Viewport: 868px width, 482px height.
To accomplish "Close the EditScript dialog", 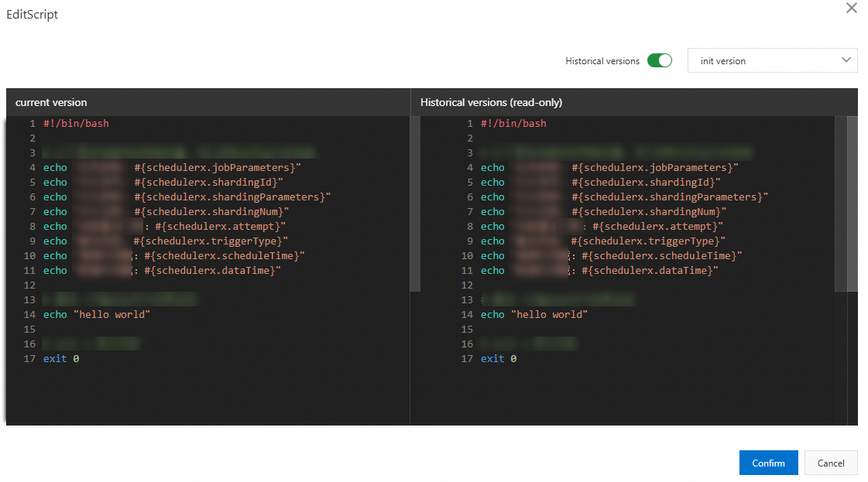I will pyautogui.click(x=851, y=8).
